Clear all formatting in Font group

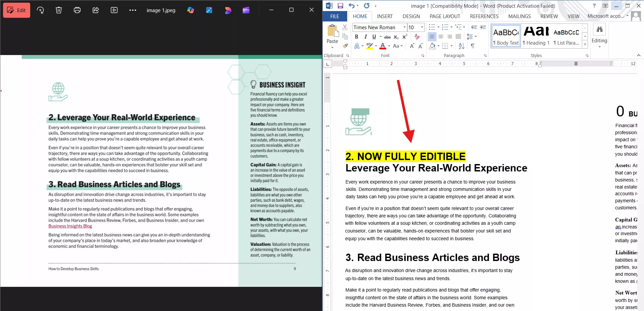click(417, 37)
